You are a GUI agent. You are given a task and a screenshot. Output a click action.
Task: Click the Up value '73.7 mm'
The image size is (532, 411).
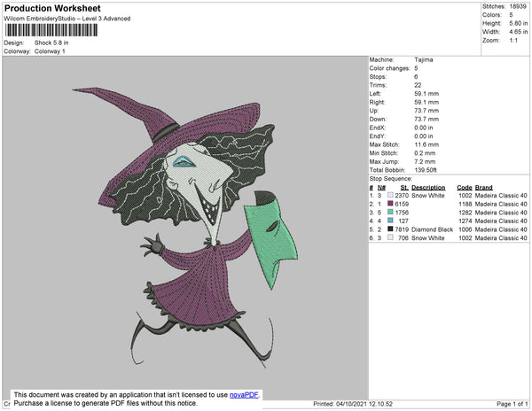point(426,111)
